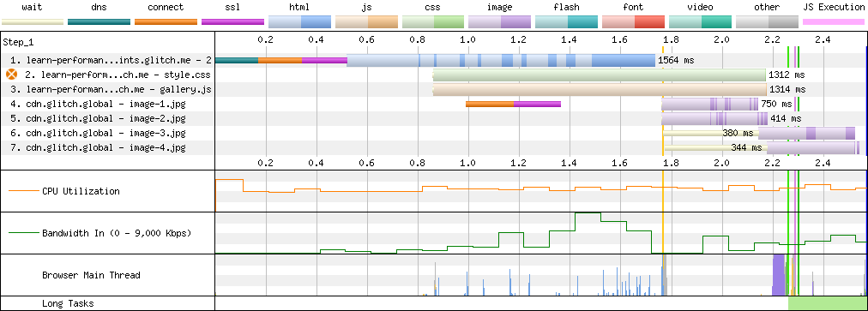Click the magenta ssl segment of row 1
The width and height of the screenshot is (868, 311).
(x=324, y=60)
